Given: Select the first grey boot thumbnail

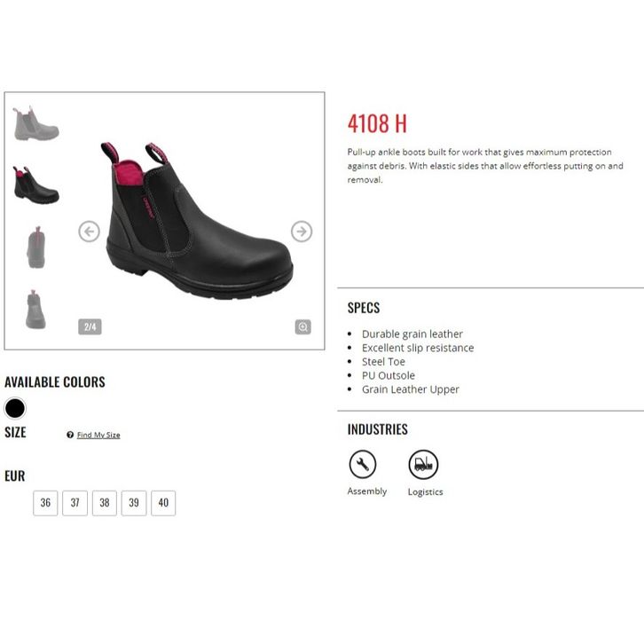Looking at the screenshot, I should pos(35,123).
